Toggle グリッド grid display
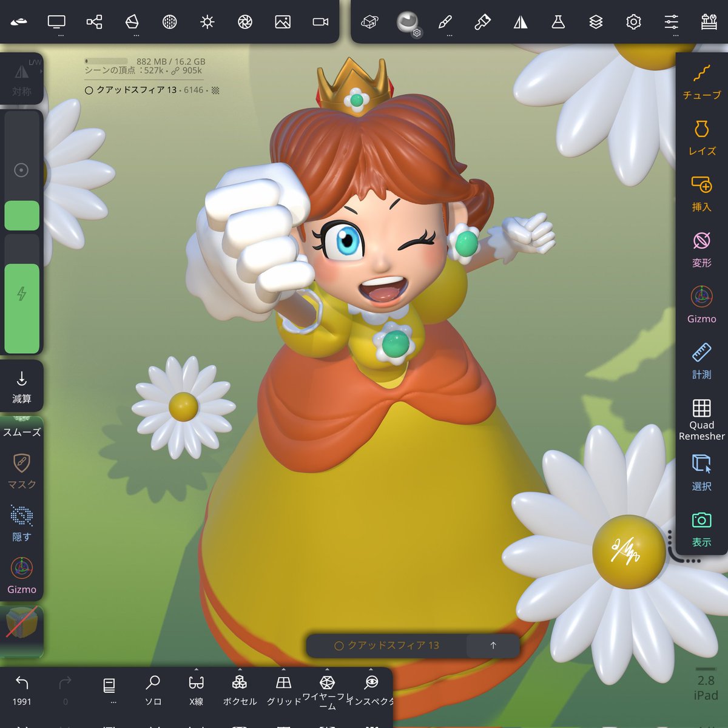 point(284,690)
